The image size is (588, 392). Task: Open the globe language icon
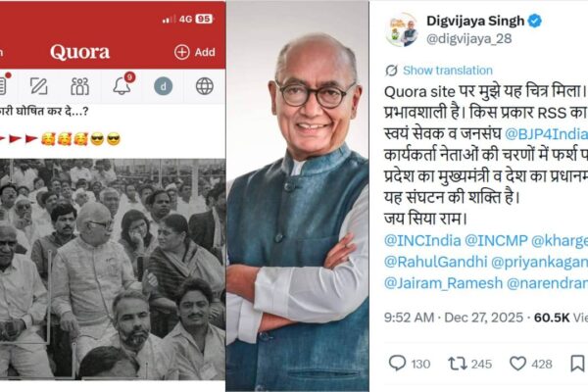click(205, 86)
